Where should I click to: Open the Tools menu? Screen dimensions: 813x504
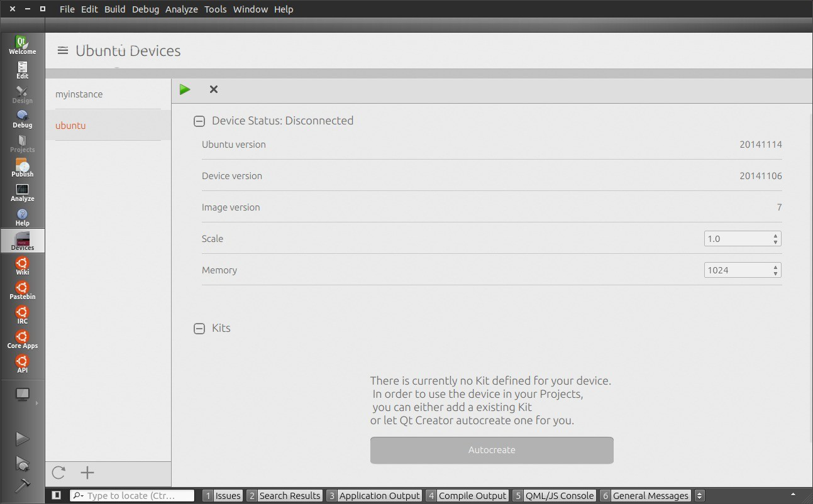pyautogui.click(x=215, y=9)
